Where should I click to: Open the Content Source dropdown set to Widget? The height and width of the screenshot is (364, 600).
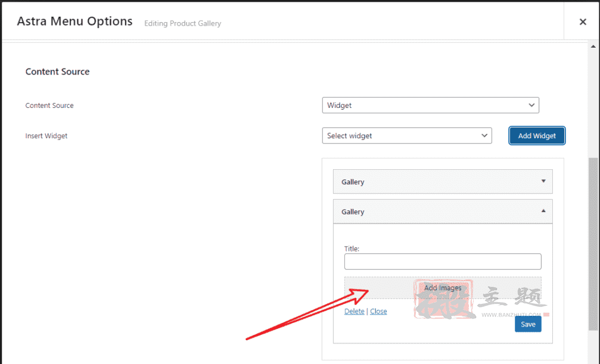coord(430,105)
